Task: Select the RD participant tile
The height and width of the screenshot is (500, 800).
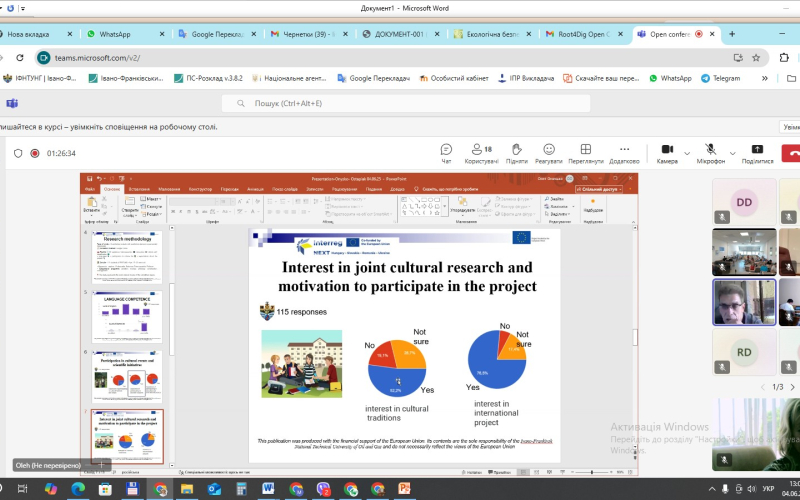Action: coord(744,352)
